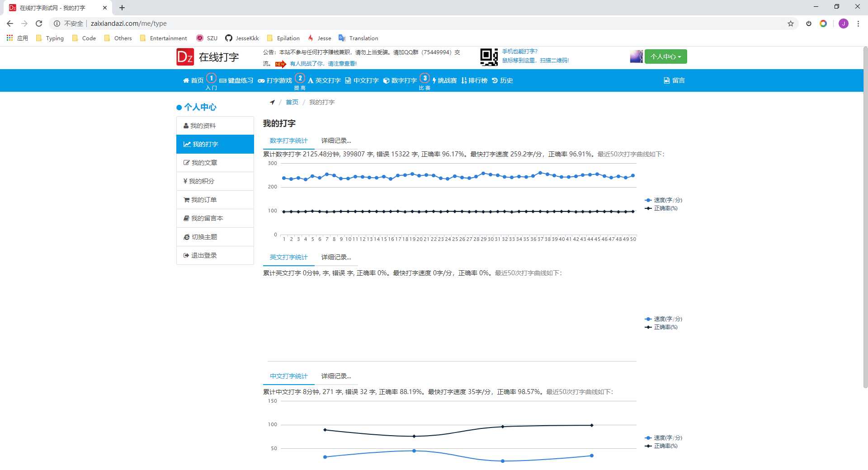This screenshot has height=470, width=868.
Task: Open the Typing bookmark folder
Action: [50, 38]
